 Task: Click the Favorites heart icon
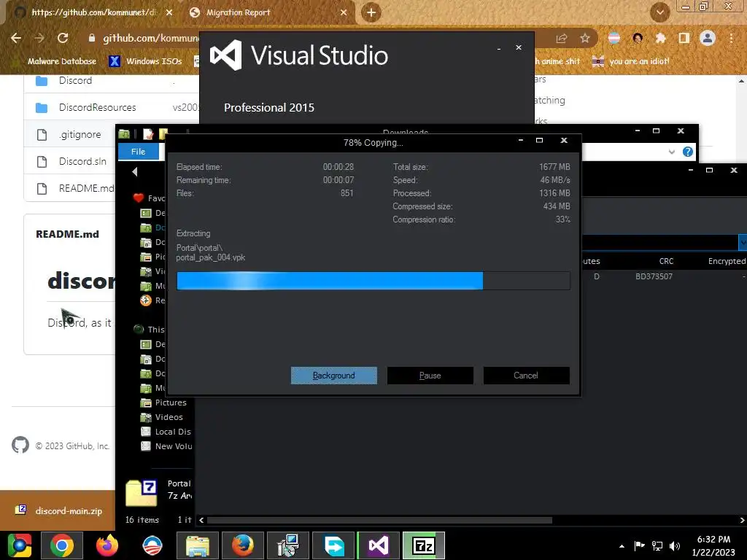[x=139, y=198]
